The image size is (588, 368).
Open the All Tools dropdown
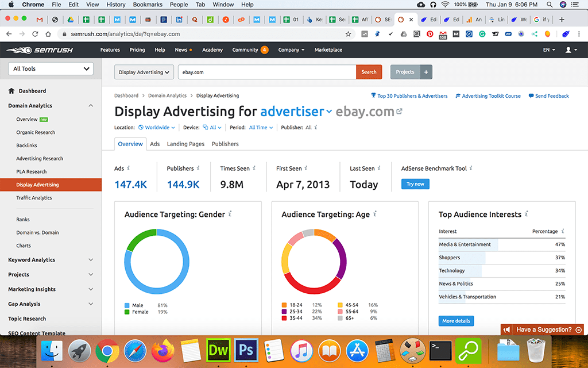51,69
